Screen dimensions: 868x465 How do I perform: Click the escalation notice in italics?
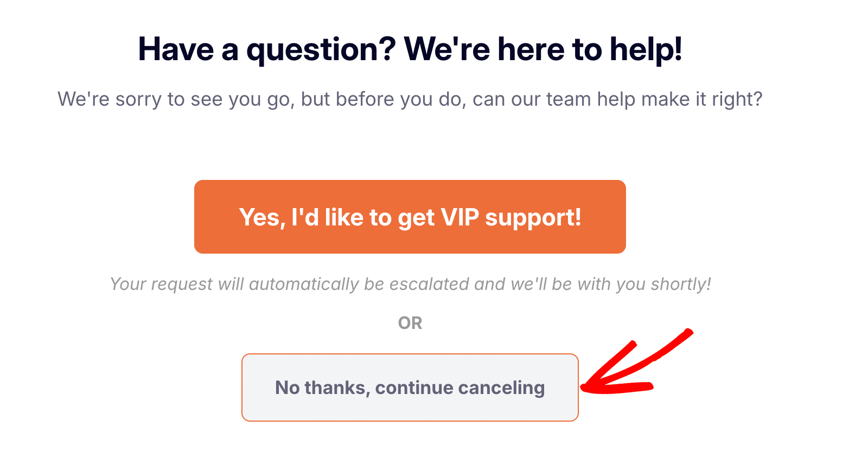(x=411, y=283)
